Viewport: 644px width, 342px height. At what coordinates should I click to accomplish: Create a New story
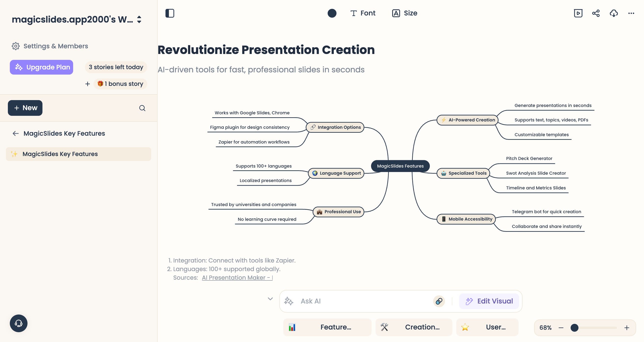tap(25, 108)
